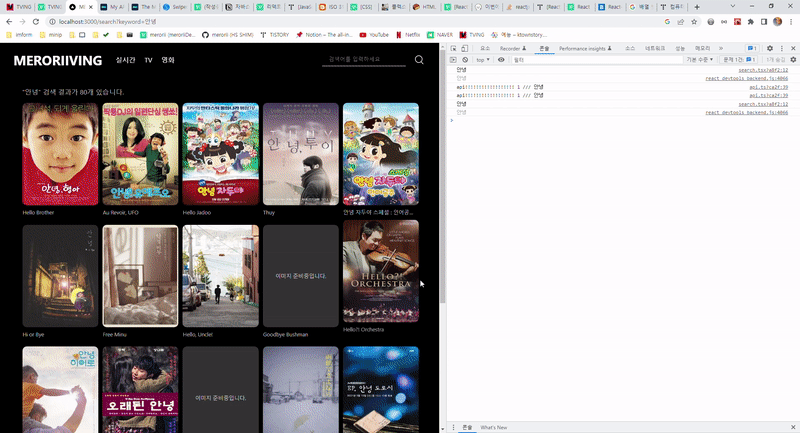Image resolution: width=800 pixels, height=433 pixels.
Task: Open the Hello Brother movie poster
Action: click(60, 154)
